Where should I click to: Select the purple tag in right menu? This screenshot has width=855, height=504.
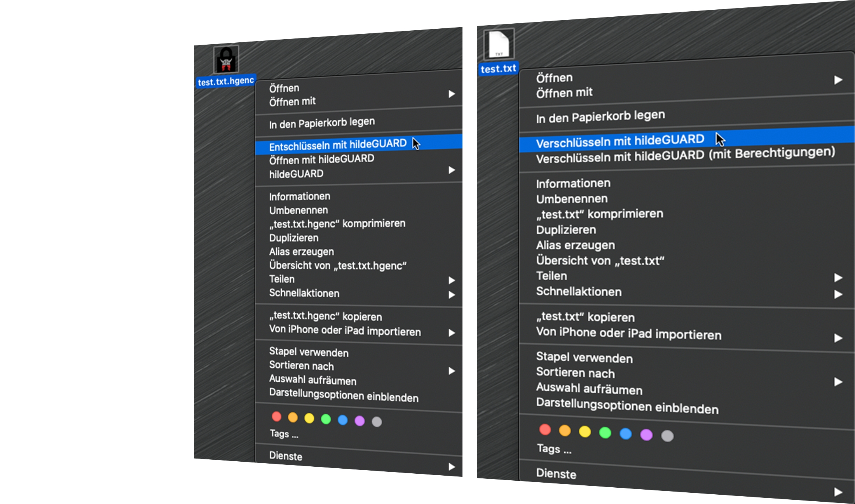click(x=646, y=434)
